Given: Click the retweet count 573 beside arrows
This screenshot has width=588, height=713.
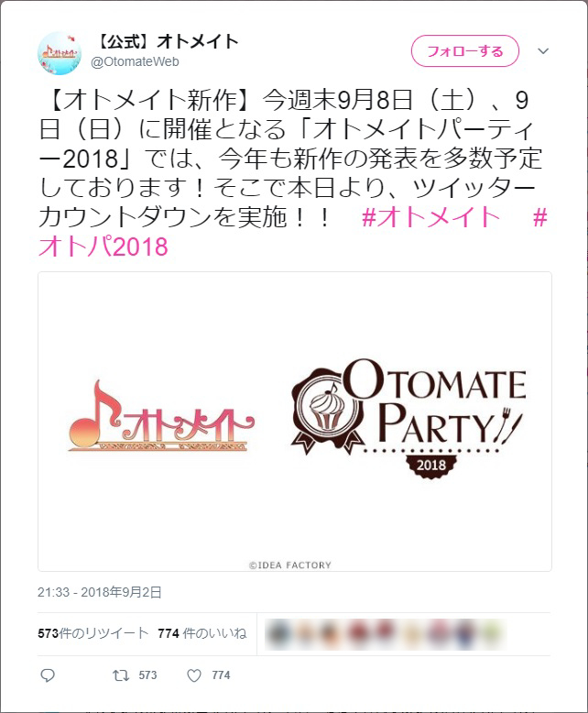Looking at the screenshot, I should click(x=147, y=675).
